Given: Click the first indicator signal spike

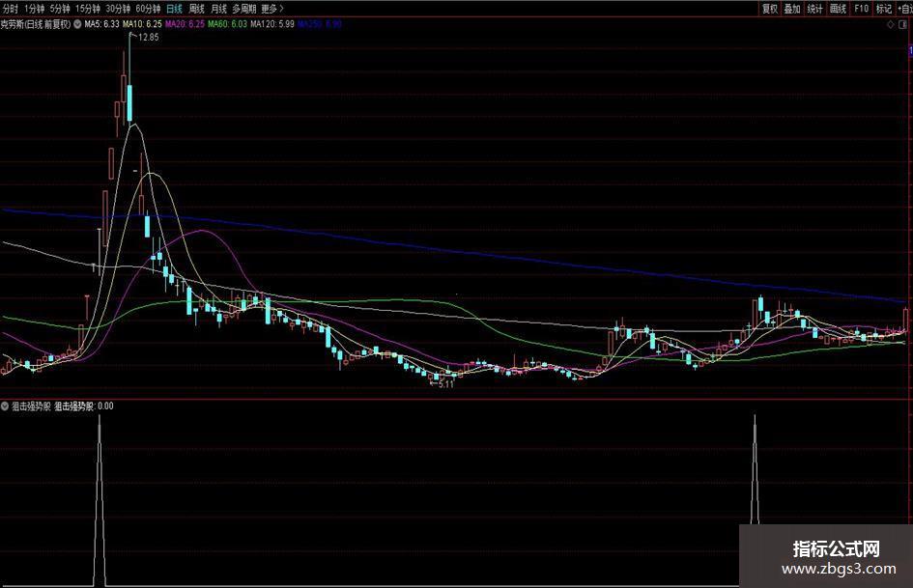Looking at the screenshot, I should pyautogui.click(x=100, y=501).
